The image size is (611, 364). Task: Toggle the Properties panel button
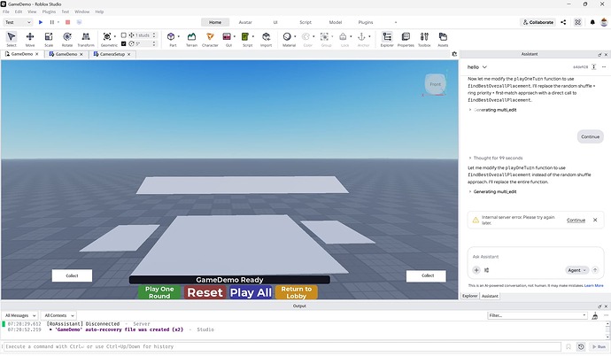(406, 39)
